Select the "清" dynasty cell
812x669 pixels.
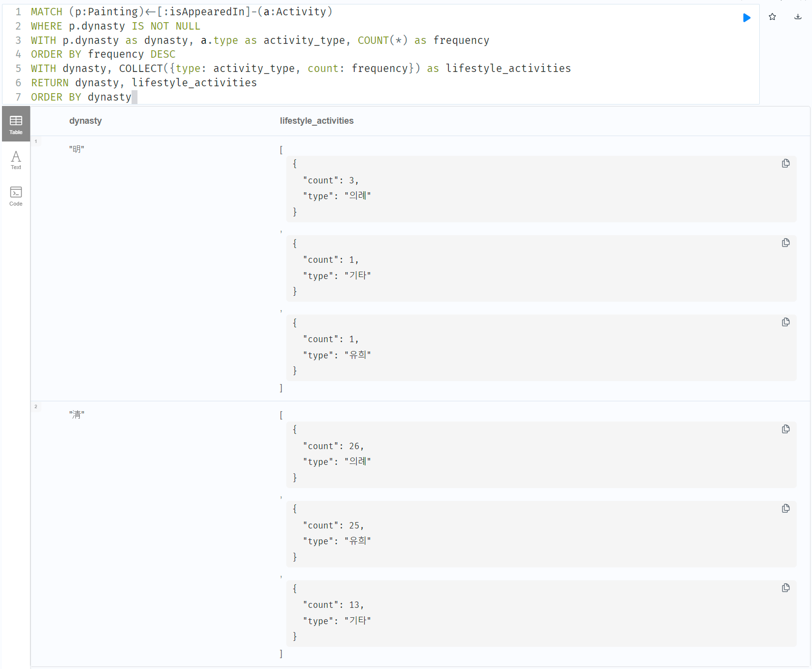(76, 415)
